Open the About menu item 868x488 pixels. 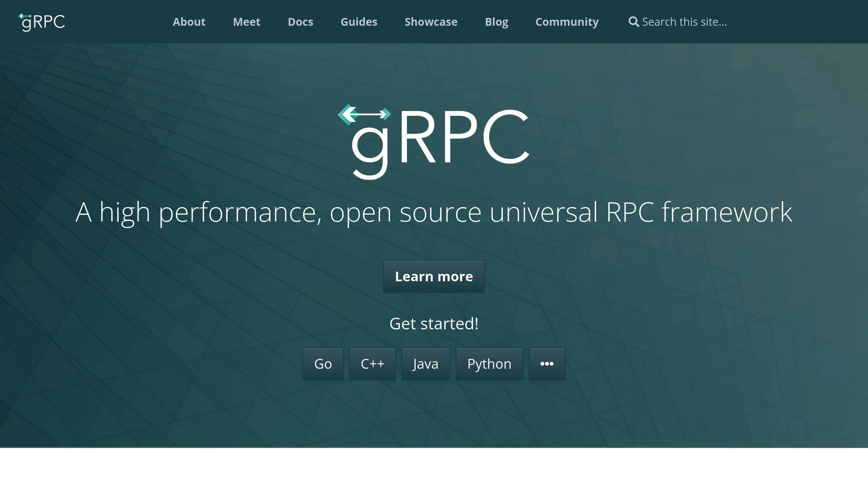tap(189, 22)
